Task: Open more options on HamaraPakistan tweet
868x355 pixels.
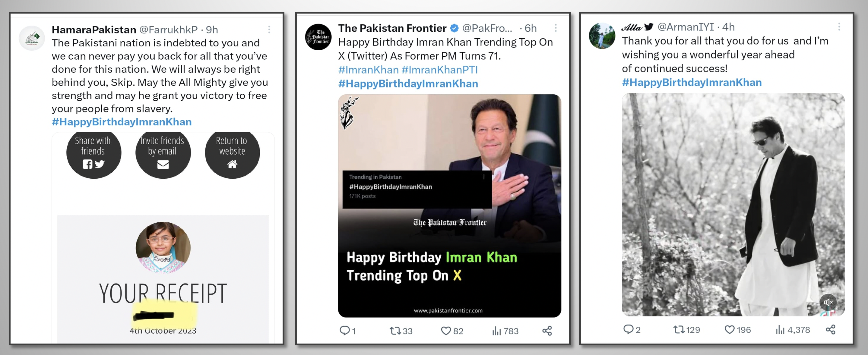Action: click(269, 30)
